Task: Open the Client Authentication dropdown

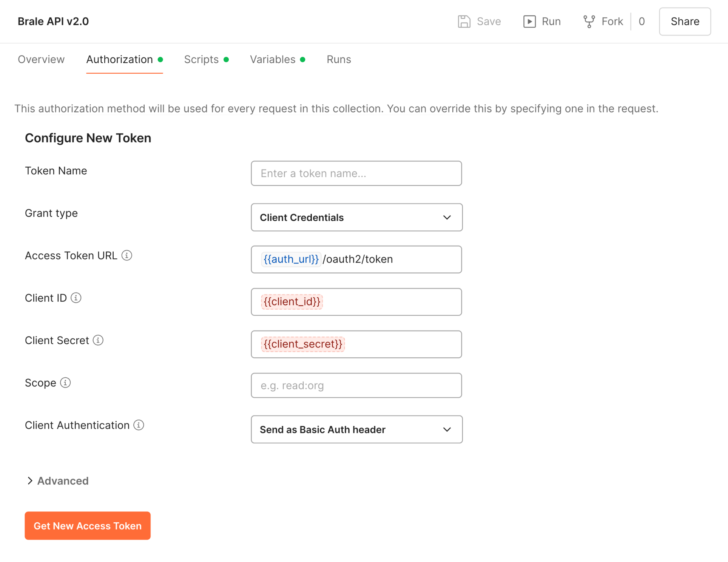Action: point(356,429)
